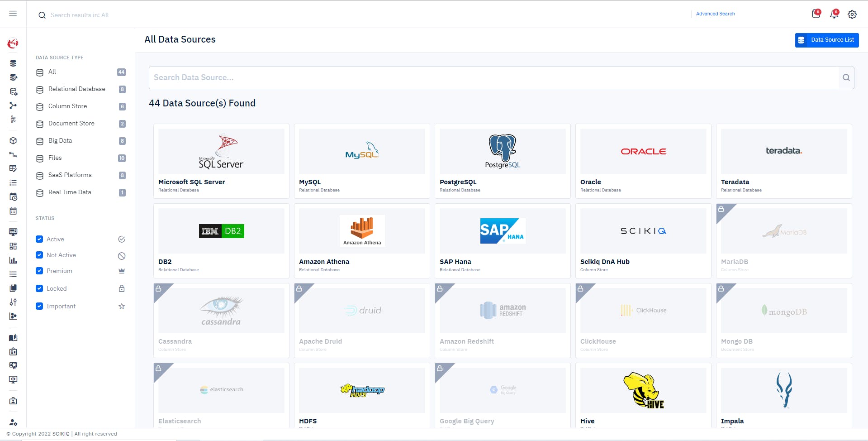Toggle the Premium status checkbox
The width and height of the screenshot is (868, 441).
pyautogui.click(x=39, y=271)
